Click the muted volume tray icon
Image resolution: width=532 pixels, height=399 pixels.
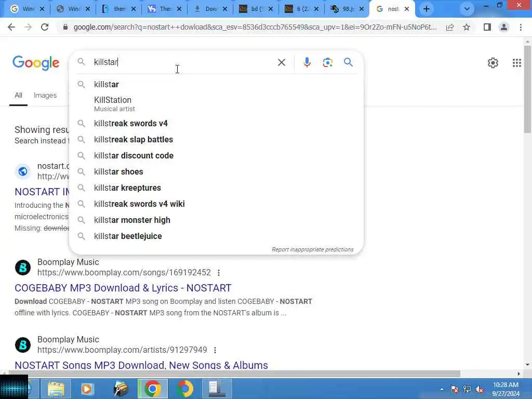click(x=480, y=390)
